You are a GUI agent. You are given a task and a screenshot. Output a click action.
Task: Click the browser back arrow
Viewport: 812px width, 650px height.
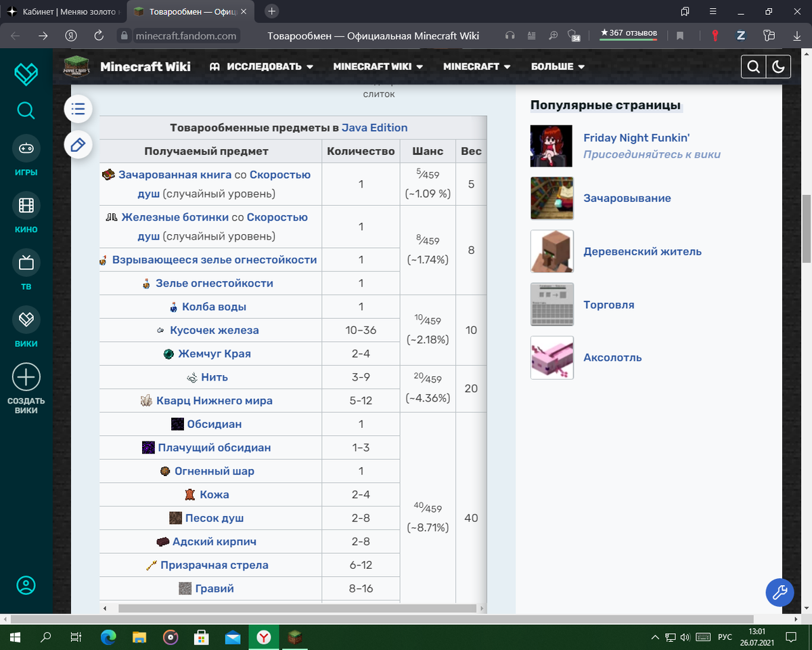(x=16, y=36)
